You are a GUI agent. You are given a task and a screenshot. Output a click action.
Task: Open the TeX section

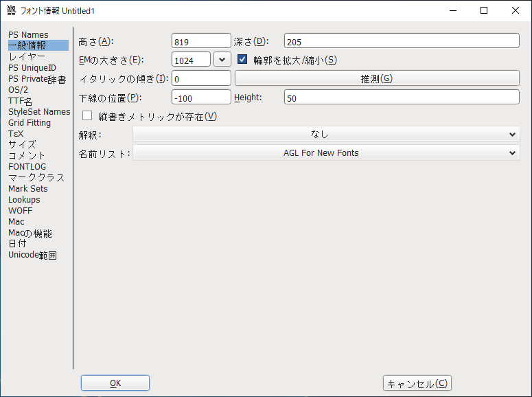pos(16,133)
